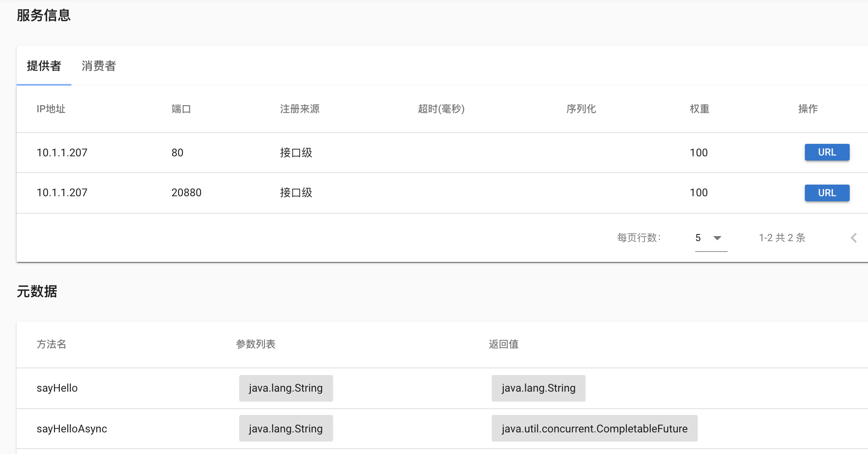Click the IP地址 column header
Image resolution: width=868 pixels, height=454 pixels.
51,109
